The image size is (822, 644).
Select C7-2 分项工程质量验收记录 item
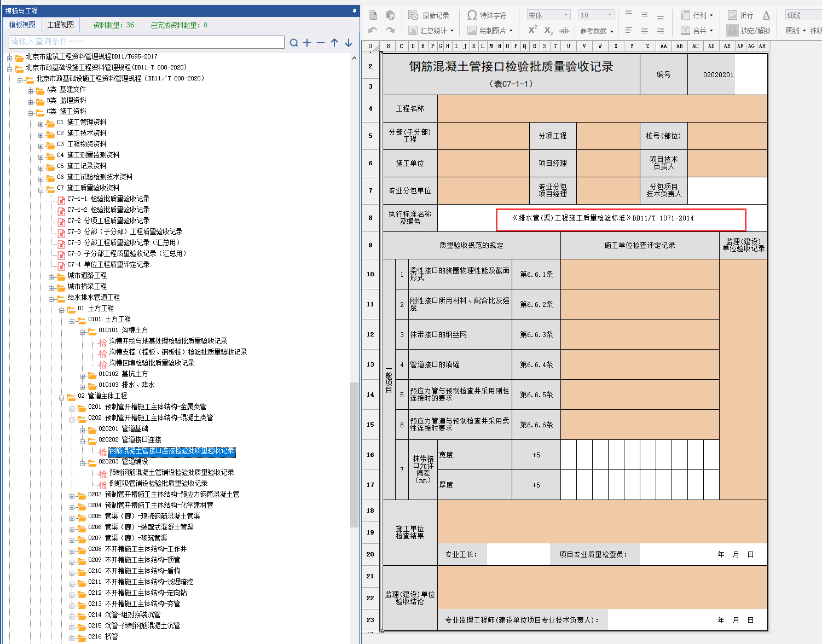click(x=108, y=221)
